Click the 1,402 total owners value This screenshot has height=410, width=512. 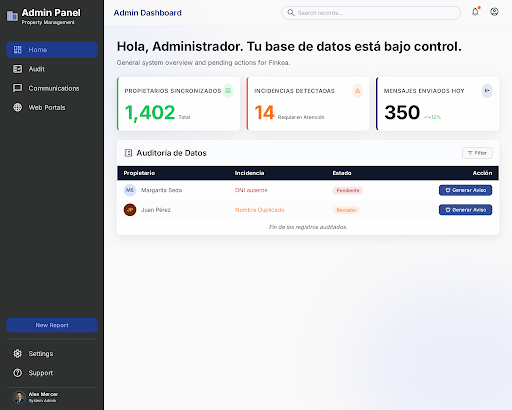click(x=150, y=112)
